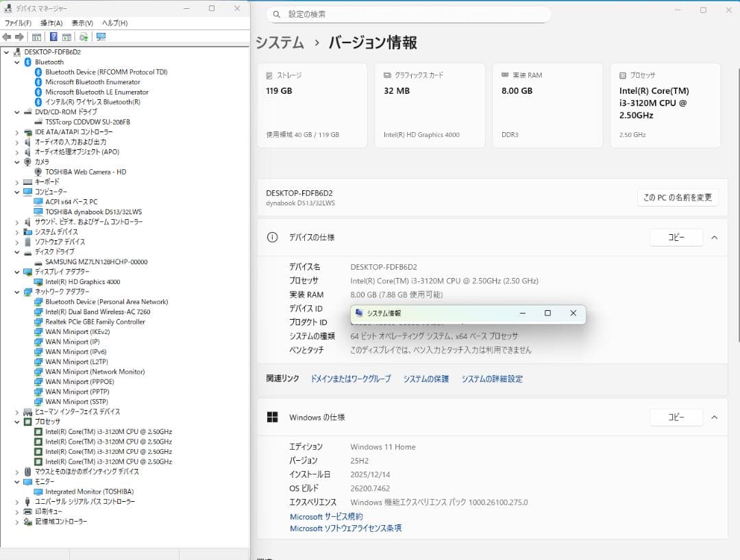The height and width of the screenshot is (560, 740).
Task: Click the back navigation arrow in Device Manager
Action: pyautogui.click(x=7, y=37)
